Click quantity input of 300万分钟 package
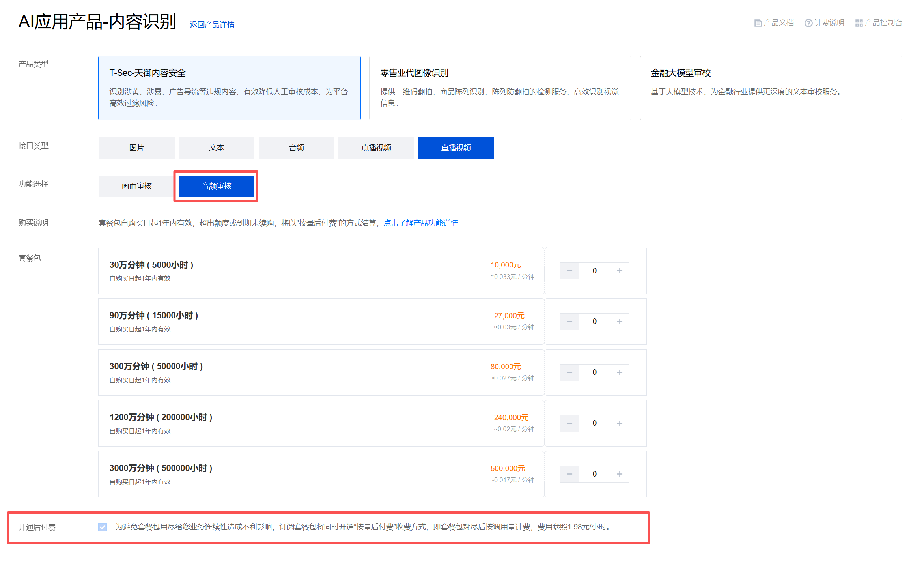924x561 pixels. coord(594,372)
